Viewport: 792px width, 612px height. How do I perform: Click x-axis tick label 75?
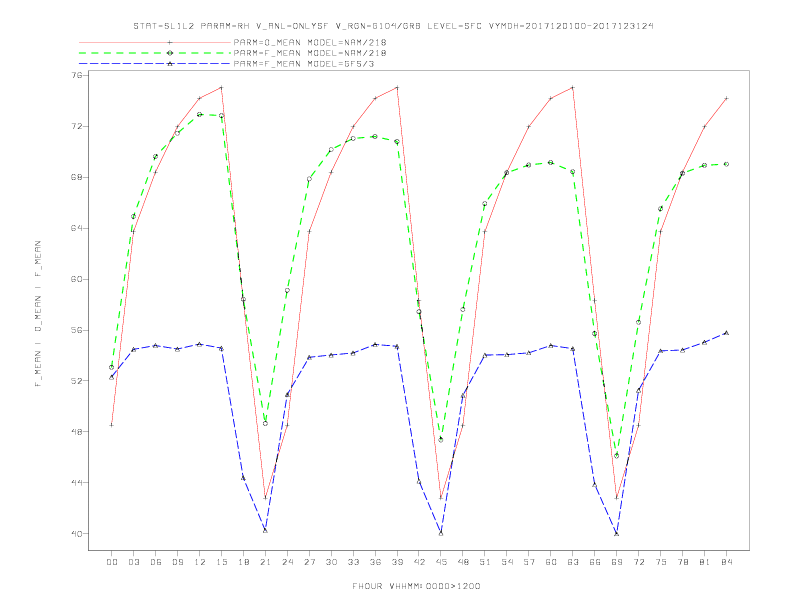pos(661,562)
